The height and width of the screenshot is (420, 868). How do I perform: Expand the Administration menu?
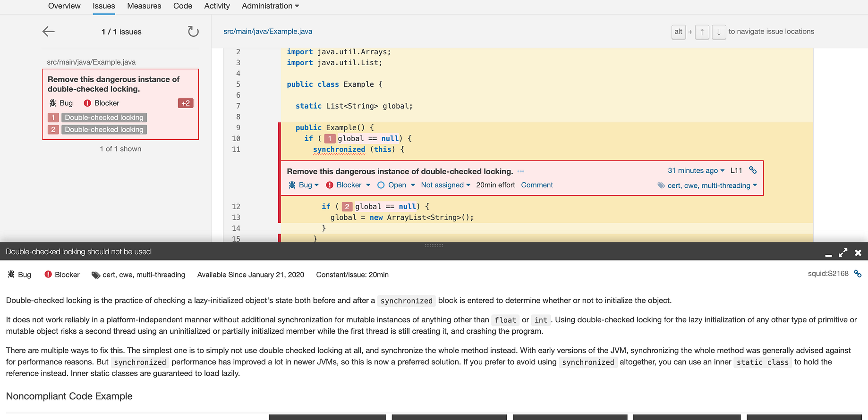[x=270, y=6]
